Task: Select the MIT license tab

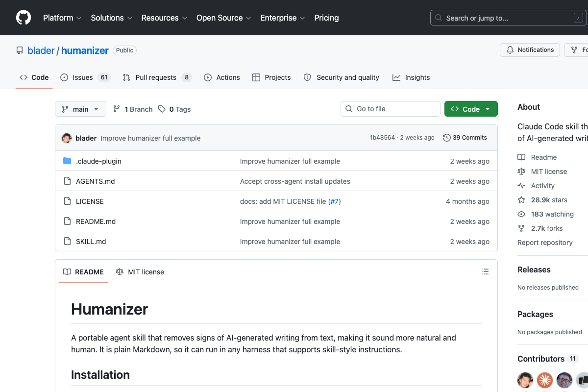Action: point(140,272)
